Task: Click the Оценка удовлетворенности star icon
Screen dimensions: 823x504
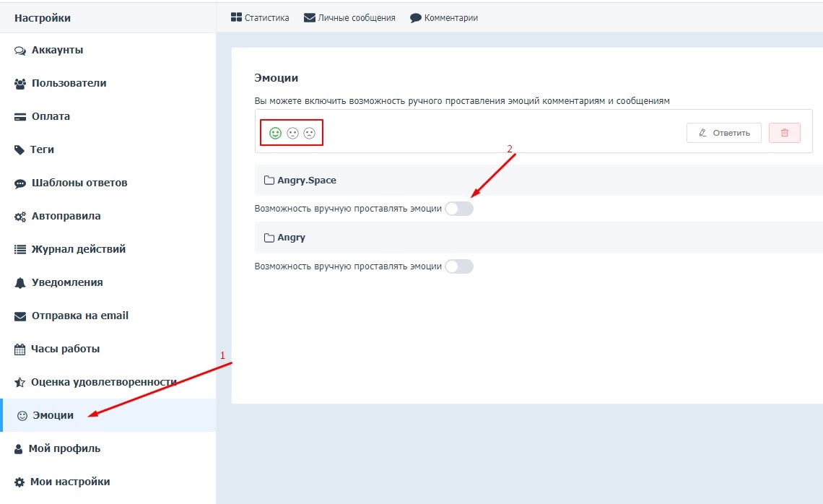Action: click(x=20, y=382)
